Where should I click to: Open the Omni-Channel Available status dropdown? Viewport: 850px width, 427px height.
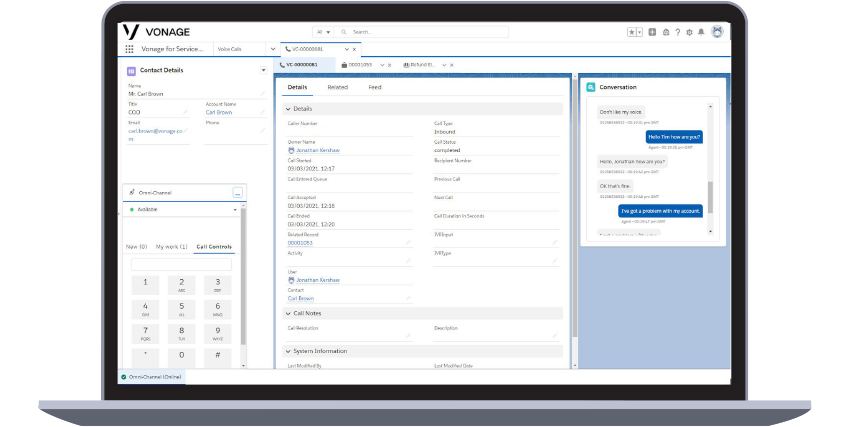(x=236, y=210)
